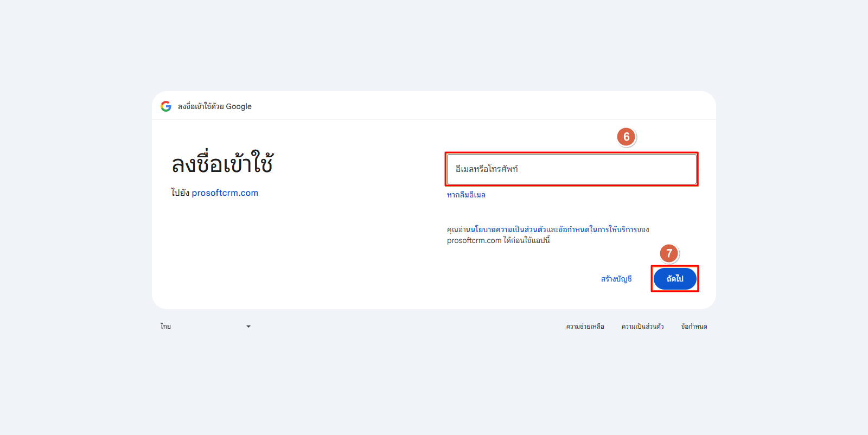This screenshot has height=435, width=868.
Task: Click ความเป็นส่วนตัว in the footer
Action: coord(642,327)
